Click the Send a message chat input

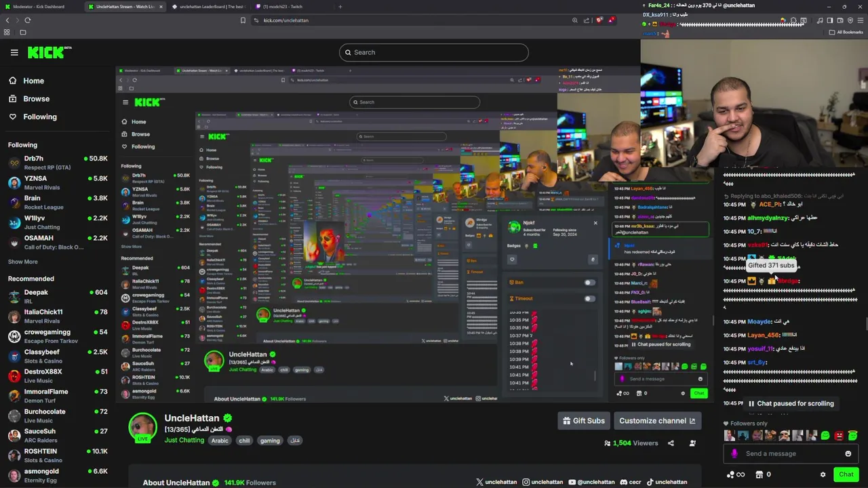(790, 453)
